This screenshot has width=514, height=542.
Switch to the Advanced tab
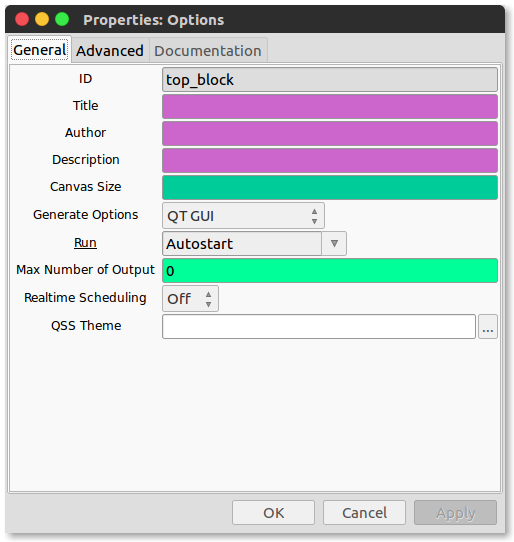tap(110, 51)
